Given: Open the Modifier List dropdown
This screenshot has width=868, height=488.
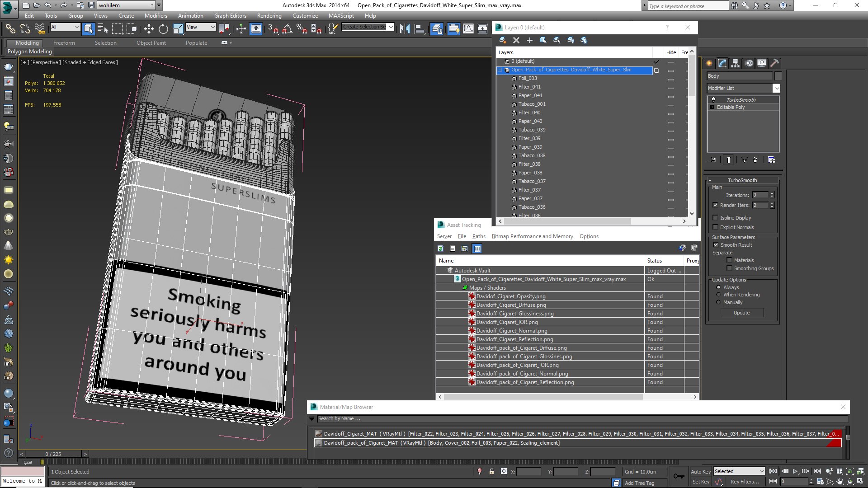Looking at the screenshot, I should (776, 88).
